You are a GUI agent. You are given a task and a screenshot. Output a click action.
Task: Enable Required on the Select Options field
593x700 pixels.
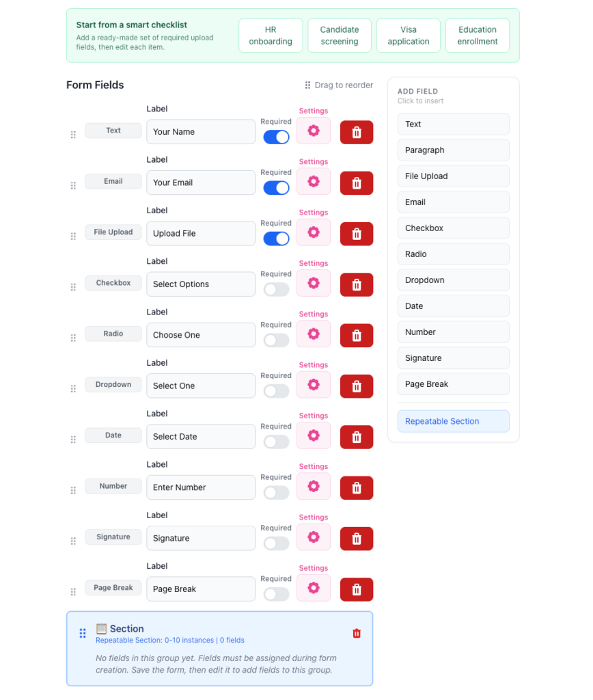[x=276, y=288]
